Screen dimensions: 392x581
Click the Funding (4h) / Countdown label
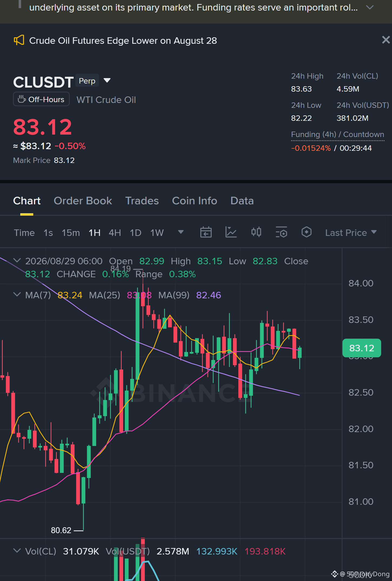[x=338, y=134]
